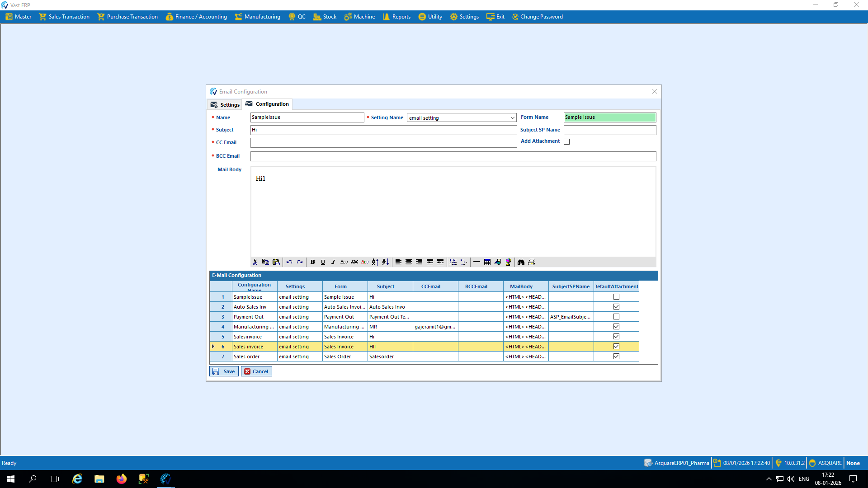The height and width of the screenshot is (488, 868).
Task: Toggle bold formatting in mail body
Action: [x=312, y=262]
